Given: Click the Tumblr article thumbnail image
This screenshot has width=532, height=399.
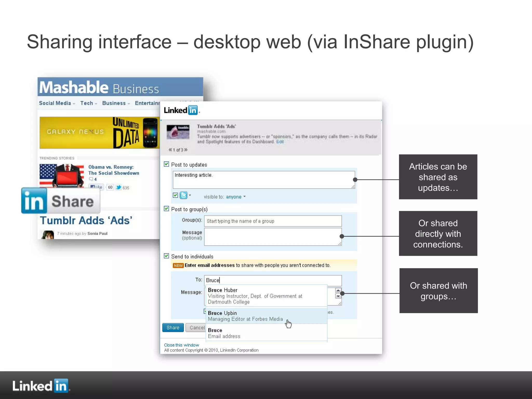Looking at the screenshot, I should point(178,132).
